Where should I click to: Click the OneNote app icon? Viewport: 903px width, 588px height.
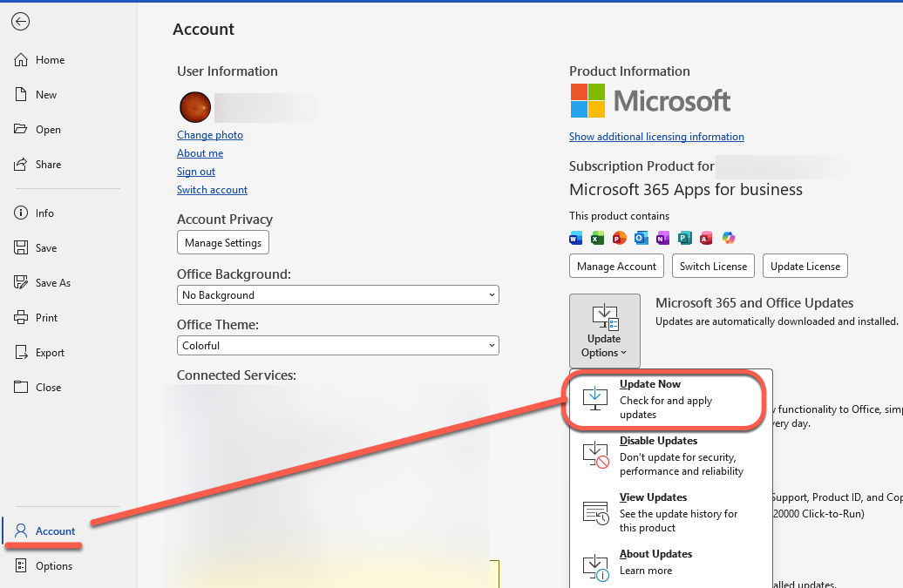662,238
